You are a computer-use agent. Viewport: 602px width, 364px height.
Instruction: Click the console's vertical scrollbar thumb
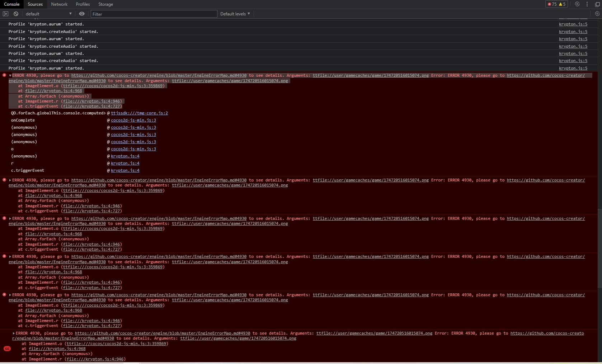(599, 248)
